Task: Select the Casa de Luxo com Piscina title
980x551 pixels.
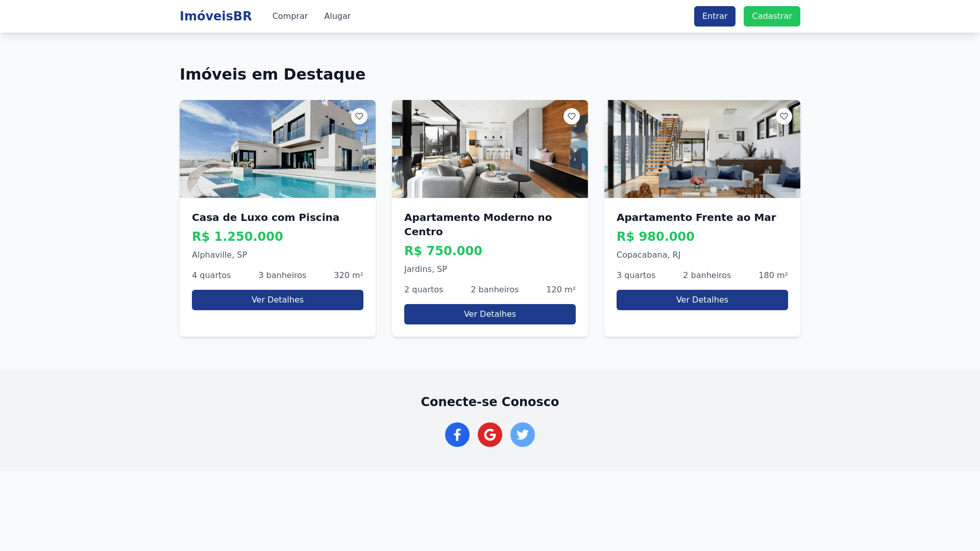Action: point(265,217)
